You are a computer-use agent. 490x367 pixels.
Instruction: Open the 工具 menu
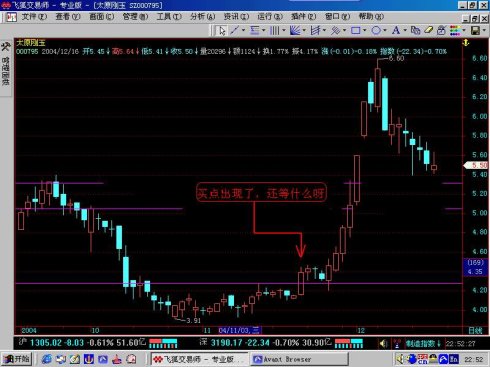(x=169, y=16)
